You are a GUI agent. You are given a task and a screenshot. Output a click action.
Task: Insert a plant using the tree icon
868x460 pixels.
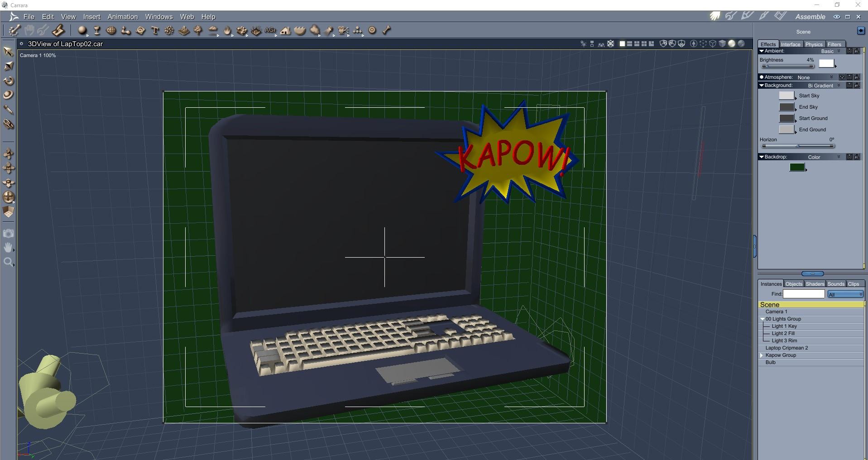point(198,30)
